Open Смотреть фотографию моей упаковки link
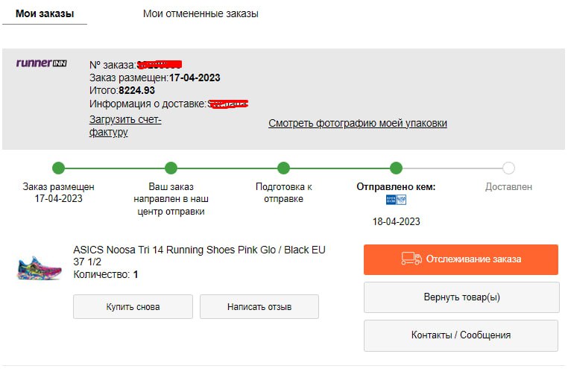 358,123
